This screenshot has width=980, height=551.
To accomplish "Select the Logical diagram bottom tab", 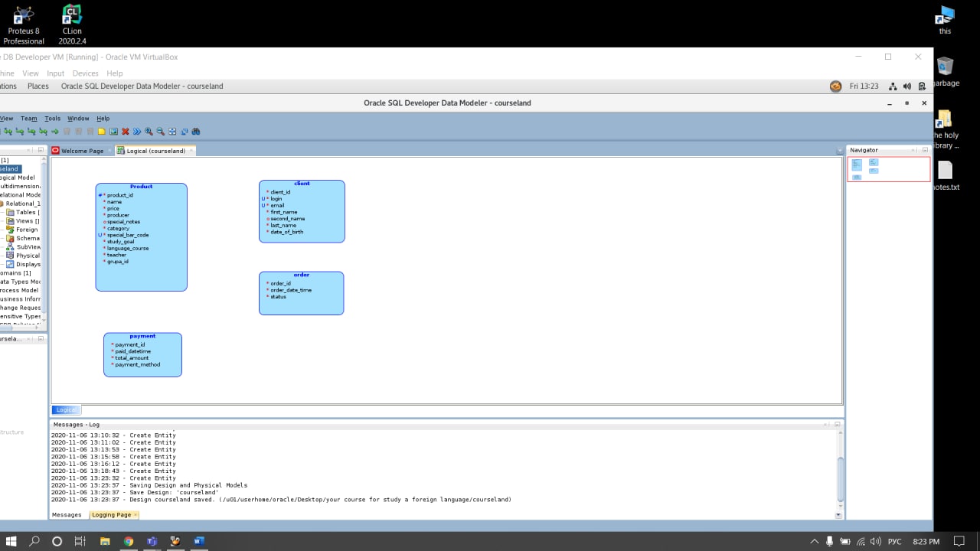I will [x=66, y=410].
